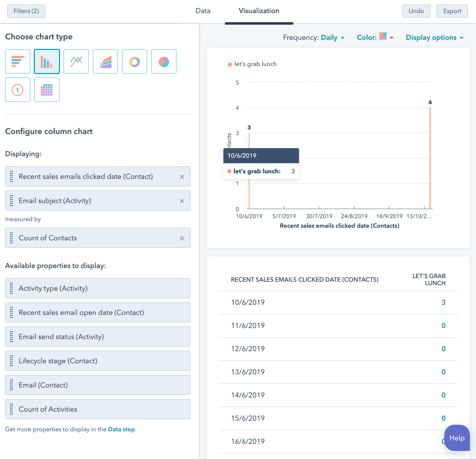Viewport: 476px width, 459px height.
Task: Open the Help widget
Action: click(457, 438)
